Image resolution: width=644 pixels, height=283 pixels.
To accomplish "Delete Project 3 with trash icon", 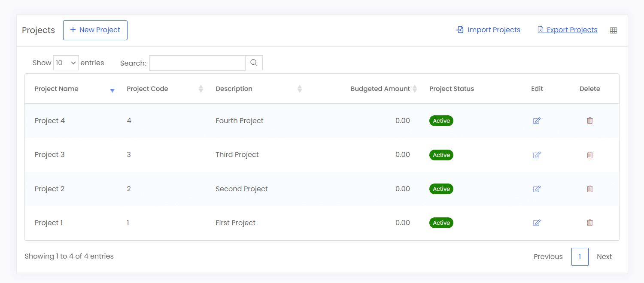I will [590, 155].
